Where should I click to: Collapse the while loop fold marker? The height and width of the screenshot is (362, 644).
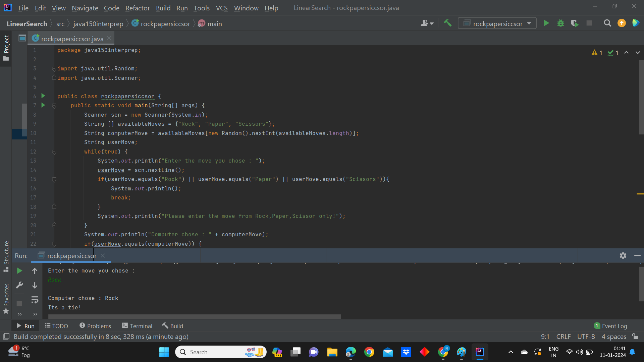click(54, 152)
